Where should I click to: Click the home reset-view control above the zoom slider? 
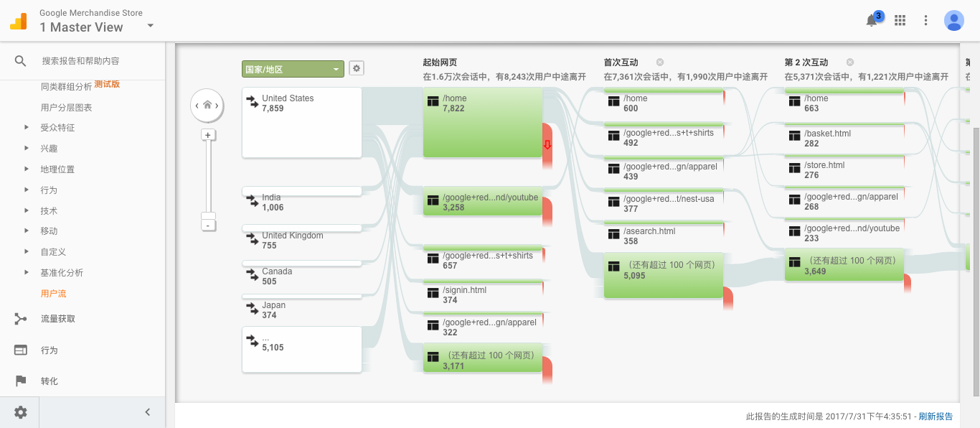point(207,105)
